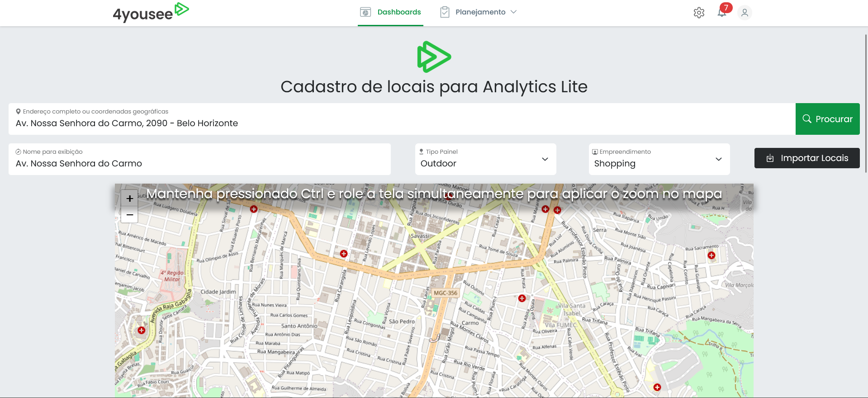Click the Savassi label on the map
The width and height of the screenshot is (868, 398).
tap(420, 236)
